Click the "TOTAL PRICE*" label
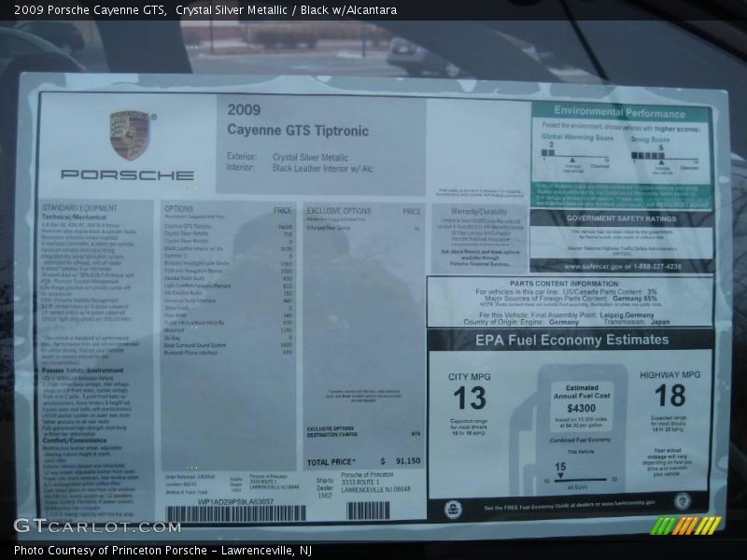The image size is (747, 560). pos(331,462)
